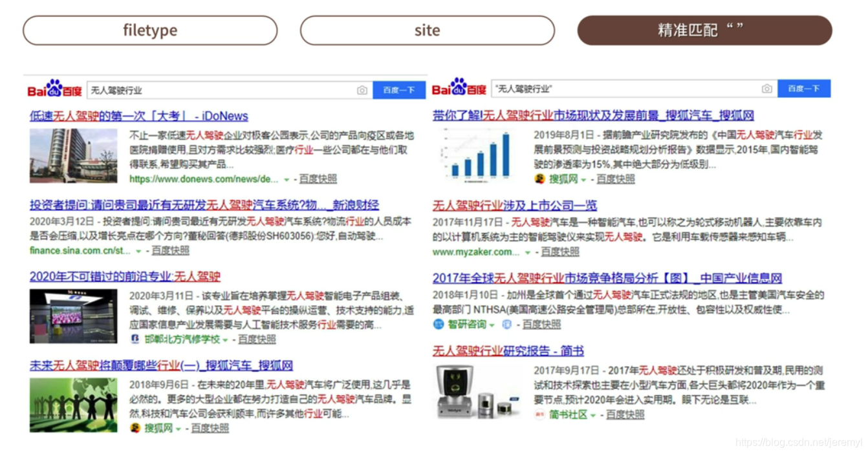Expand dropdown arrow next to donews URL
Image resolution: width=868 pixels, height=454 pixels.
[x=287, y=180]
